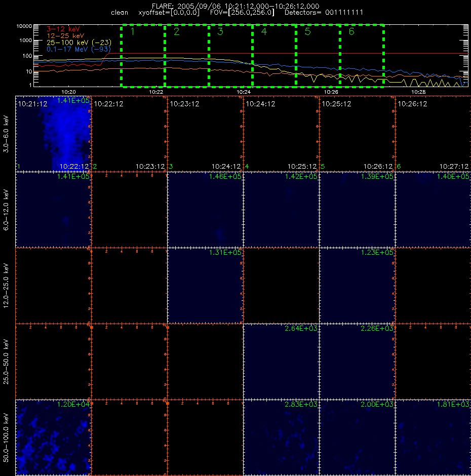The width and height of the screenshot is (471, 476).
Task: Click the 10:26:12 start time of panel 6
Action: click(x=412, y=104)
